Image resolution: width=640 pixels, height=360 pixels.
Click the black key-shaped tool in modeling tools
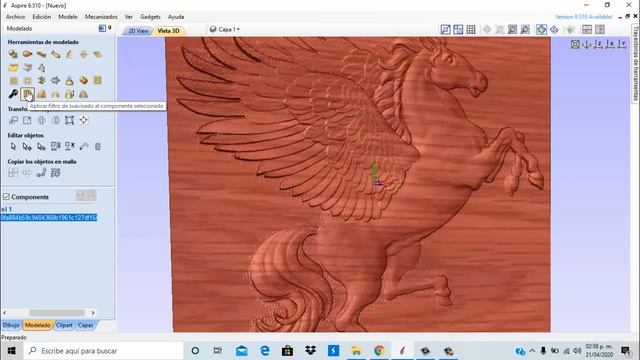13,94
